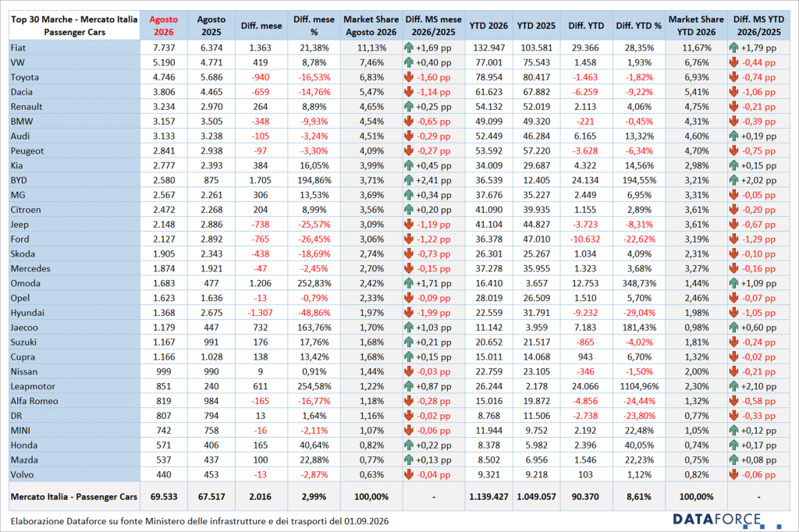Click the 'Elaborazione Dataforce su fonte Ministero' footnote
Viewport: 799px width, 532px height.
199,521
